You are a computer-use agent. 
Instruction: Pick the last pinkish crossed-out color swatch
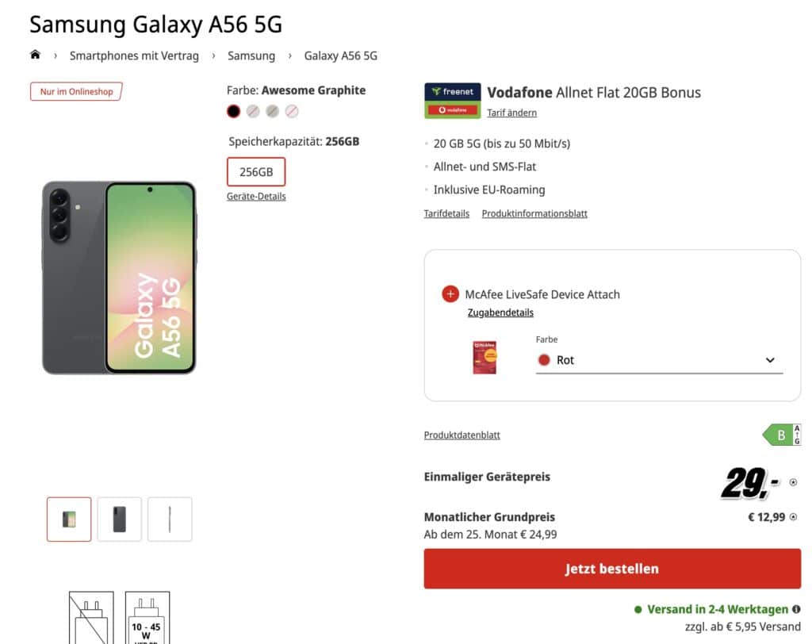[292, 112]
